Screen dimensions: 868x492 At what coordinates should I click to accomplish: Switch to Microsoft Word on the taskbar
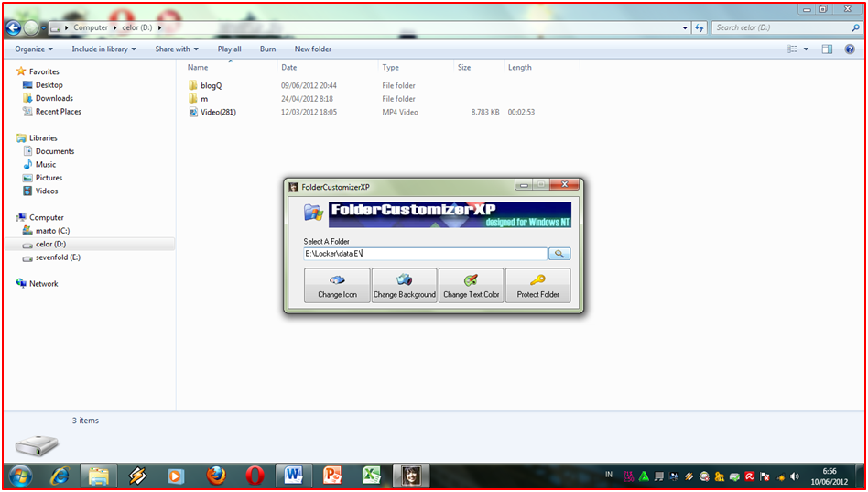[294, 476]
